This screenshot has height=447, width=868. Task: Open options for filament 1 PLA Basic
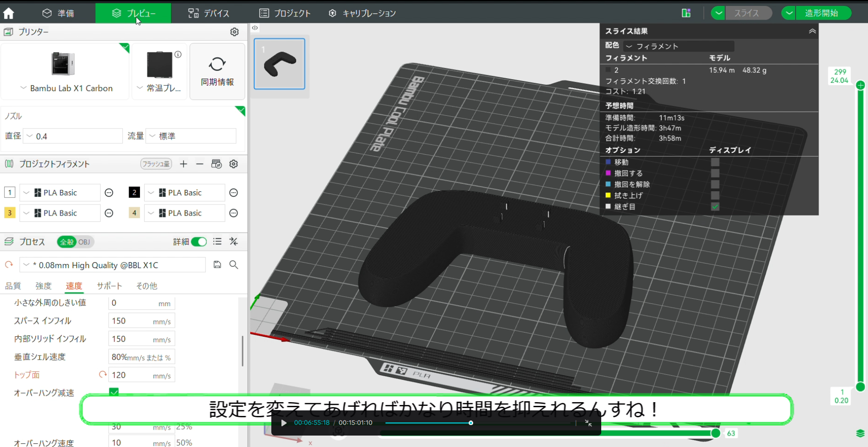tap(109, 193)
